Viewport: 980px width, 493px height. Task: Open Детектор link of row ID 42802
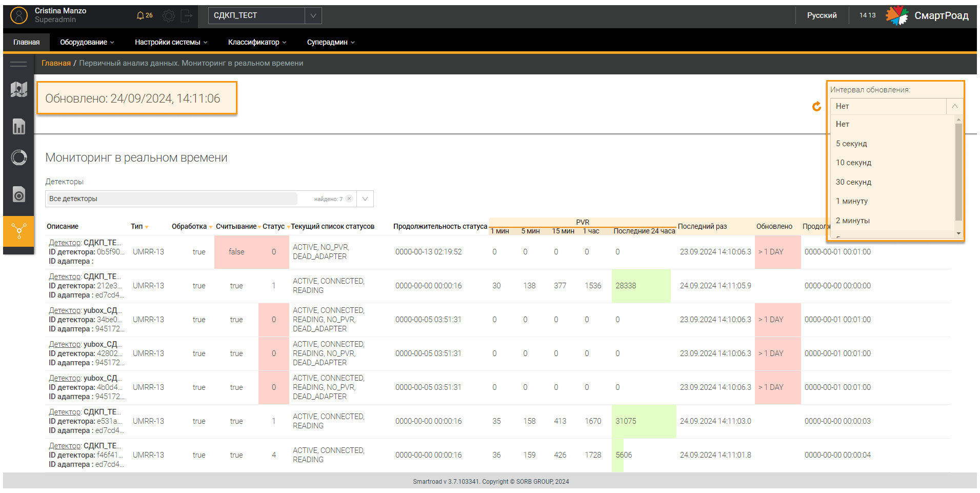(65, 344)
